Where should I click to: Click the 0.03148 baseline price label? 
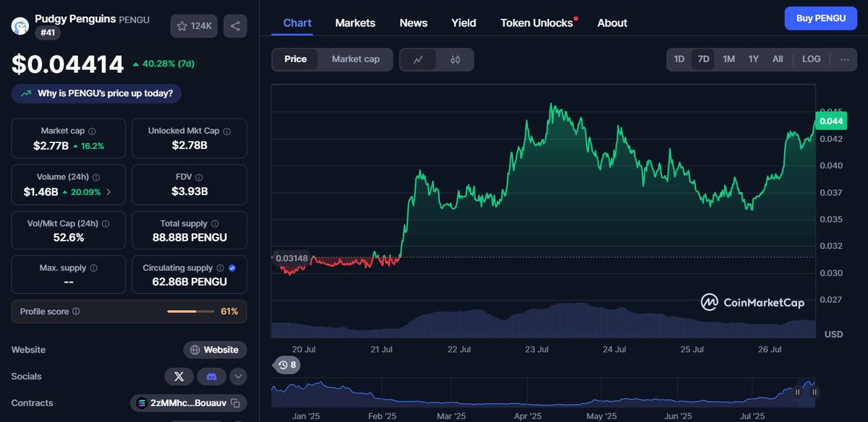[292, 258]
